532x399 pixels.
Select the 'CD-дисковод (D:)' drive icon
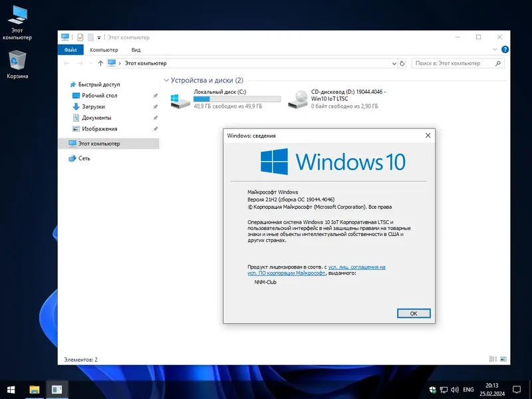(297, 100)
